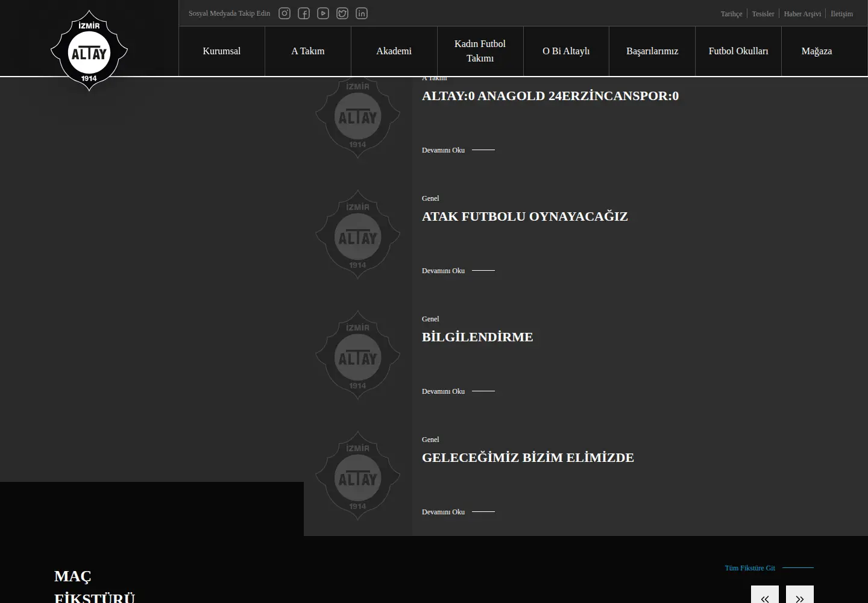Click the Genel tag above BİLGİLENDİRME
The width and height of the screenshot is (868, 603).
click(x=430, y=319)
